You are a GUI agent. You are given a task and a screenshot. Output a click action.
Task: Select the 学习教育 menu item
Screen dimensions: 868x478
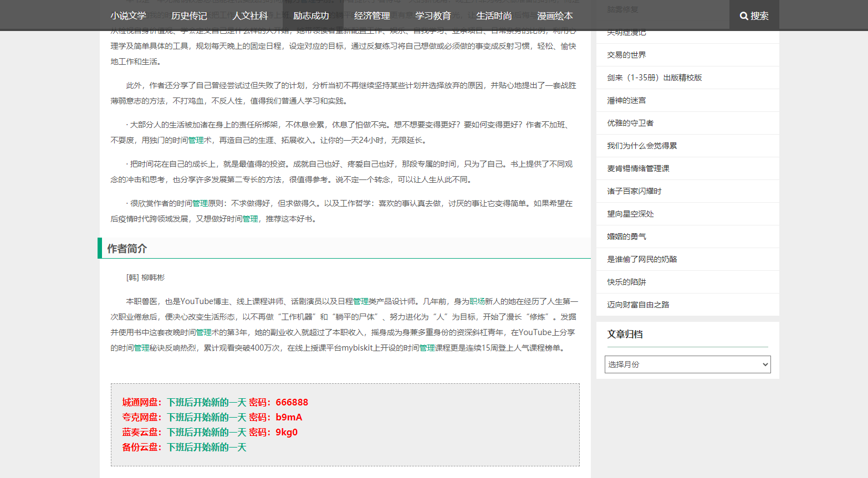pos(433,16)
